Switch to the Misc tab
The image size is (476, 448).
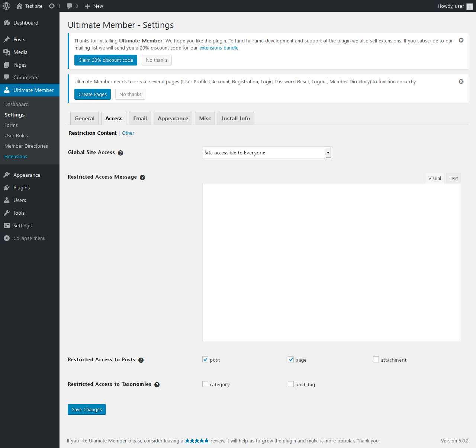205,118
